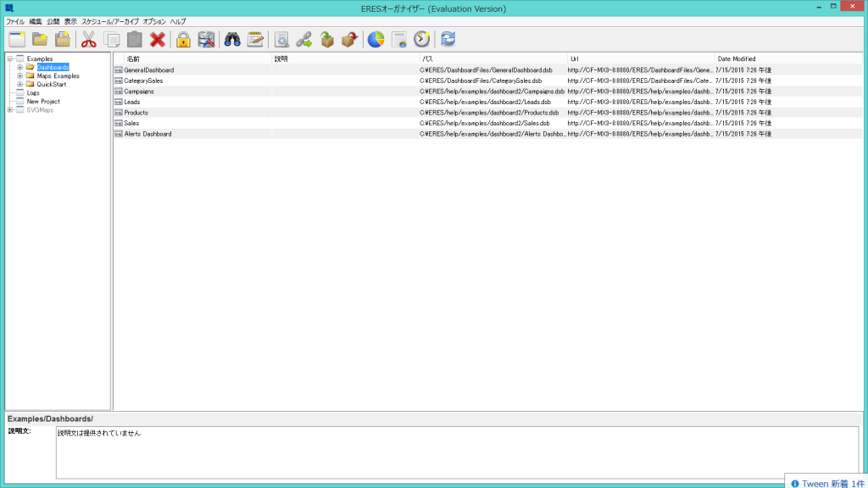Click the padlock security icon

tap(183, 39)
